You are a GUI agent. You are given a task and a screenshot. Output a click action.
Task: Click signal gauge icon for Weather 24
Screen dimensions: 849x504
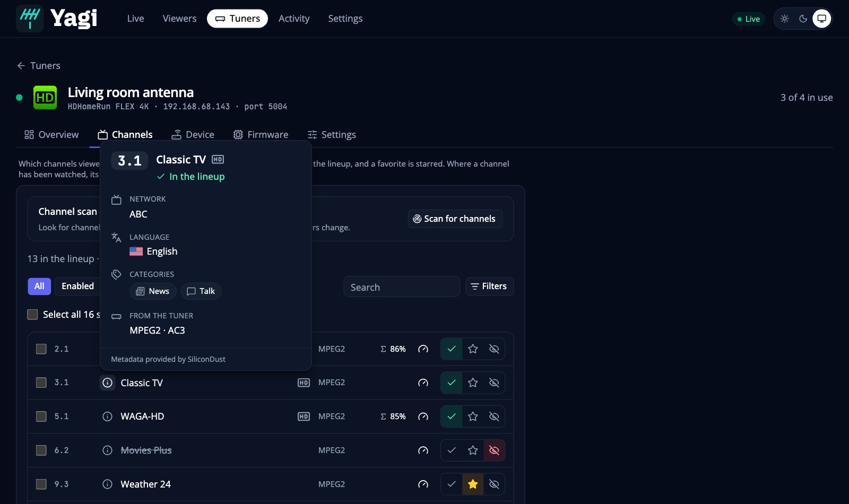(423, 484)
